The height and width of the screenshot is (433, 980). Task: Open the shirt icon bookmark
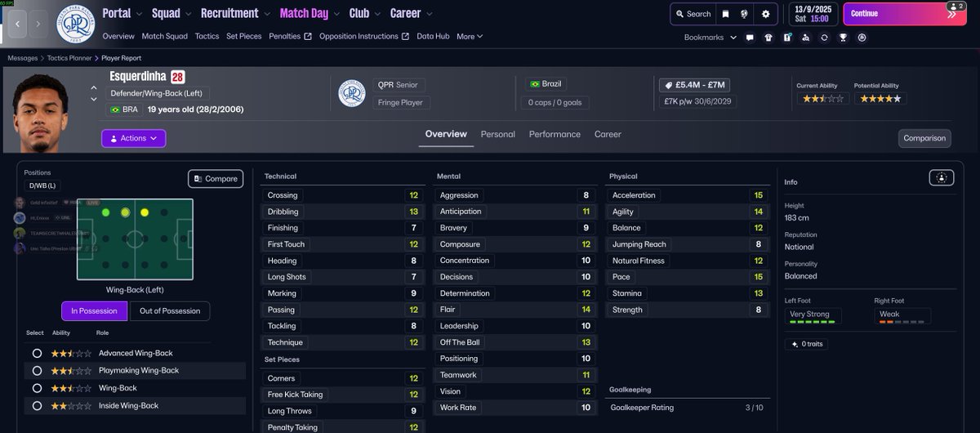point(768,37)
